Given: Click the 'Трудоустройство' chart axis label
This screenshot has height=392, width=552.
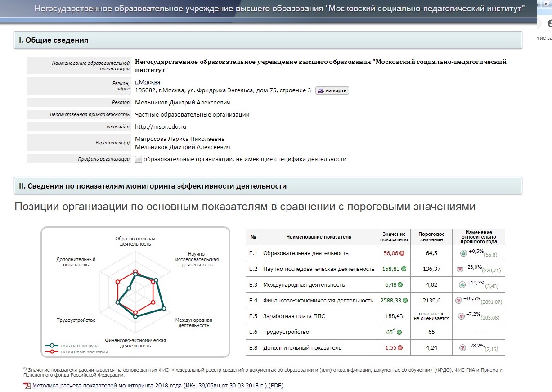Looking at the screenshot, I should (76, 320).
